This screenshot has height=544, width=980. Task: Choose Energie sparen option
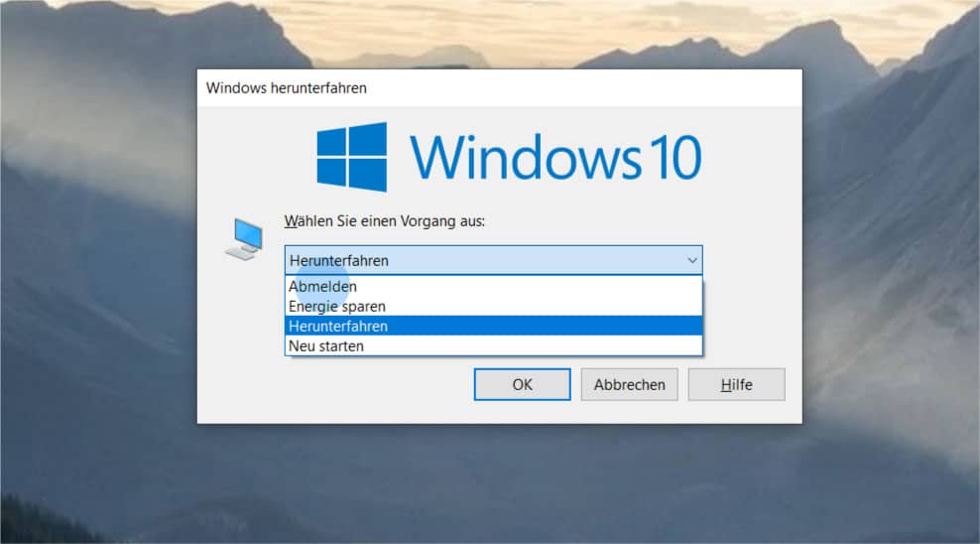pos(493,307)
